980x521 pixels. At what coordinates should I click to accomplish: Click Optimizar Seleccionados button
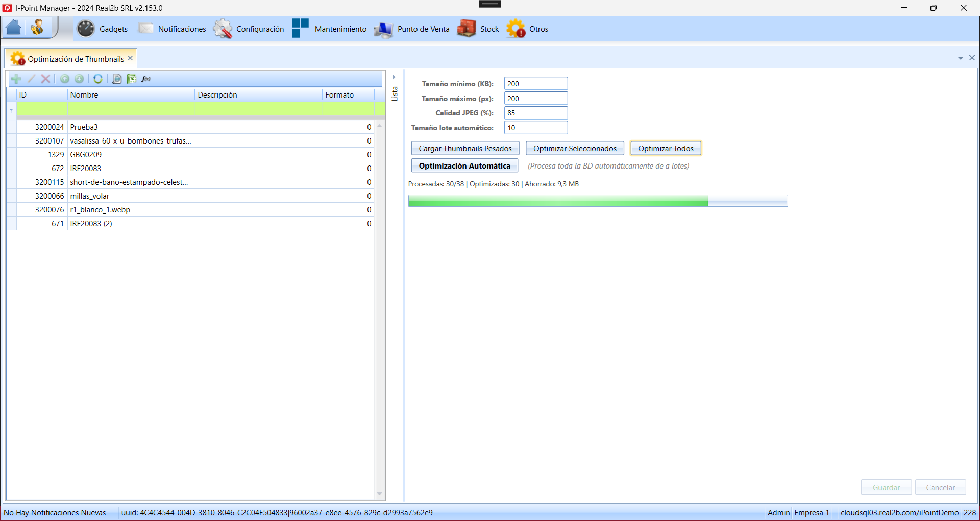(x=575, y=149)
